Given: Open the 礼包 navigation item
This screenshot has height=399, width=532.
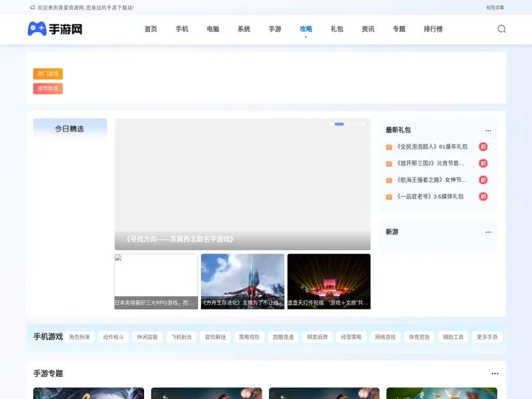Looking at the screenshot, I should [337, 29].
